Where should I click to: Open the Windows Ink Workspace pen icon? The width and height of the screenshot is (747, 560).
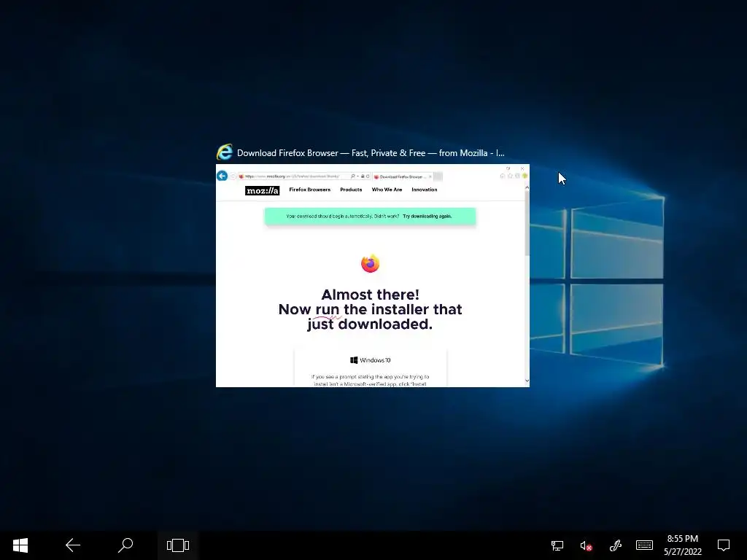(615, 545)
